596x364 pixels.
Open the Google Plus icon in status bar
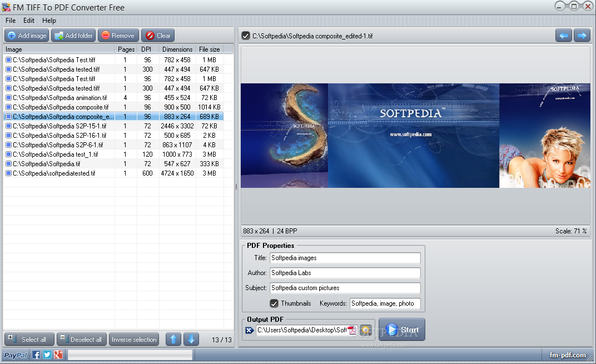[x=58, y=355]
